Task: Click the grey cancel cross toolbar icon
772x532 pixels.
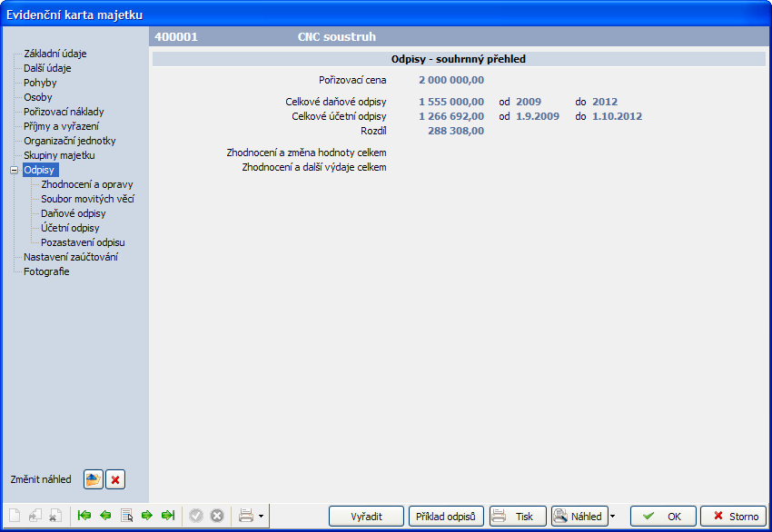Action: click(x=217, y=516)
